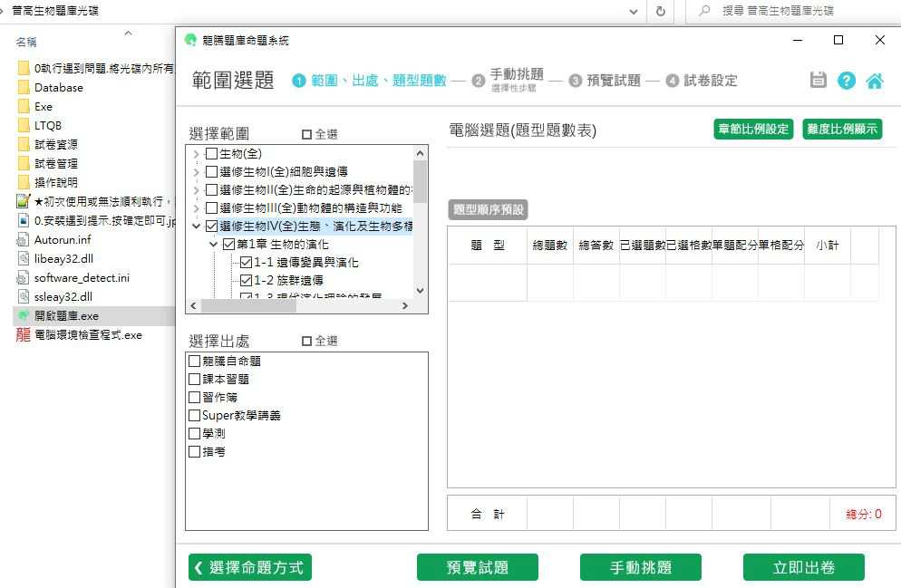
Task: Click the Autorun.inf file icon
Action: coord(23,239)
